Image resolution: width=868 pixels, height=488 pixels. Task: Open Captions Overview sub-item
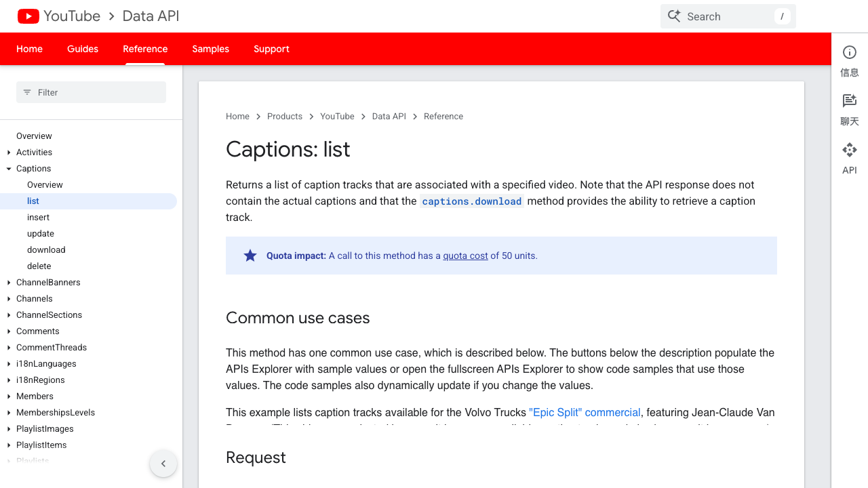(x=45, y=185)
